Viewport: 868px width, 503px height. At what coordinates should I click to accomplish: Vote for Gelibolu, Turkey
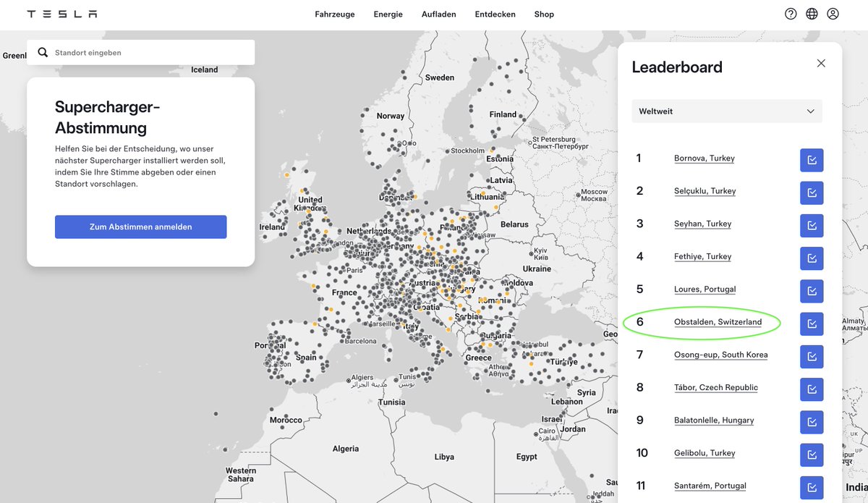[x=812, y=455]
